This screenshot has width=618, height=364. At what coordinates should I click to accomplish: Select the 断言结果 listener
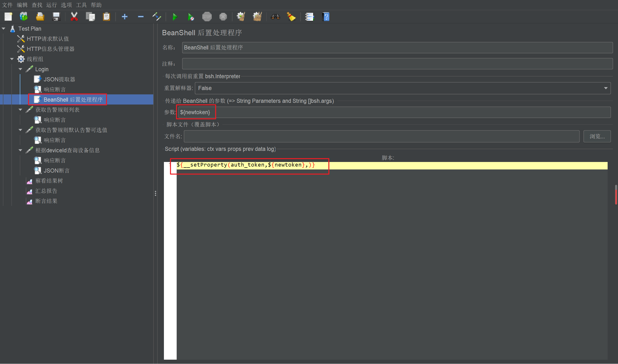[46, 201]
